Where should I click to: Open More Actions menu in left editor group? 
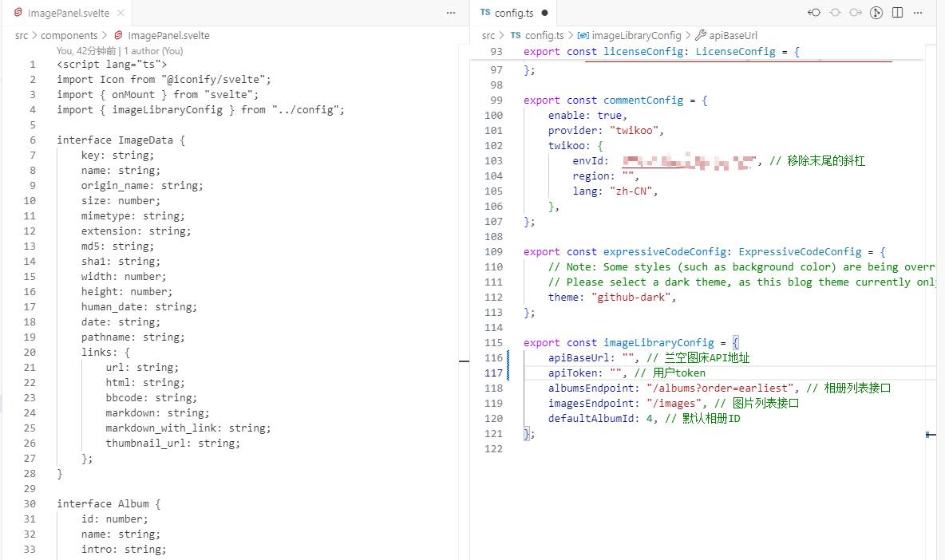point(451,13)
